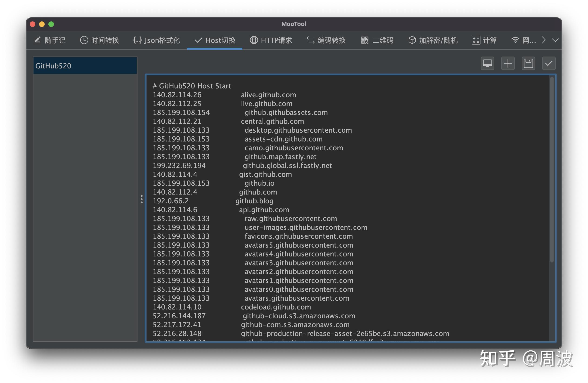Select the GitHub520 host entry

[x=85, y=65]
